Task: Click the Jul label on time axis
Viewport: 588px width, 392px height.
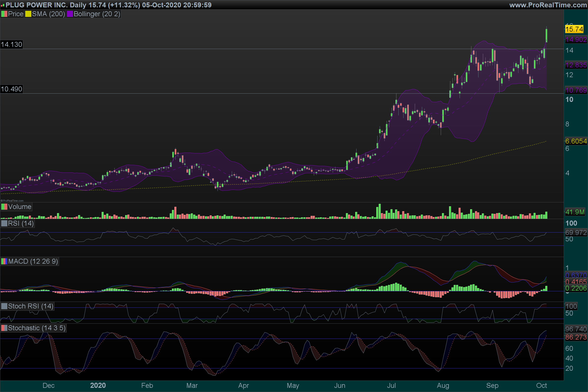Action: (x=391, y=385)
